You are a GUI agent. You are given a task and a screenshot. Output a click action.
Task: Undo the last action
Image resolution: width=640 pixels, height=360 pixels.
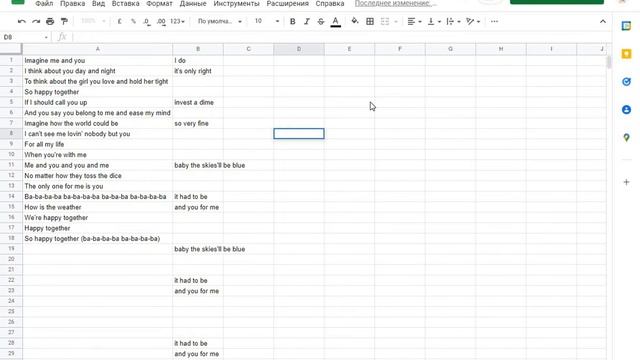tap(22, 21)
